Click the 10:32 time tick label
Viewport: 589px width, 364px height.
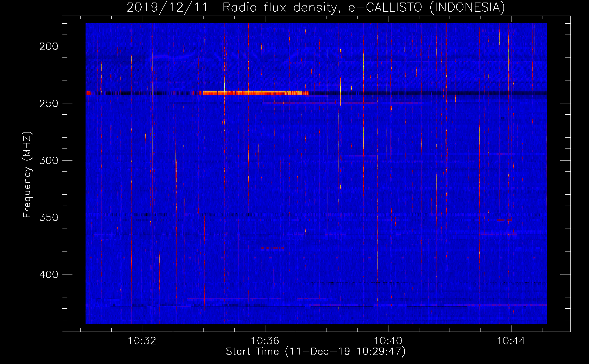pos(142,341)
